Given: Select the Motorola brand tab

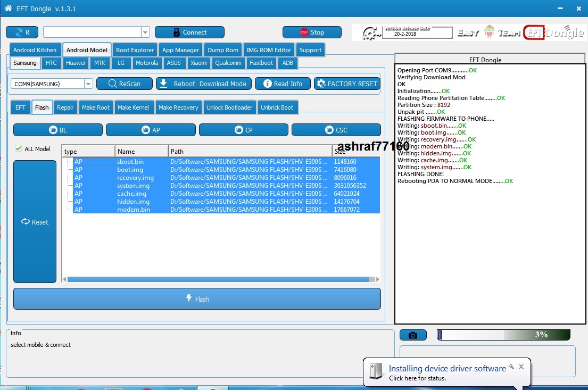Looking at the screenshot, I should click(147, 63).
